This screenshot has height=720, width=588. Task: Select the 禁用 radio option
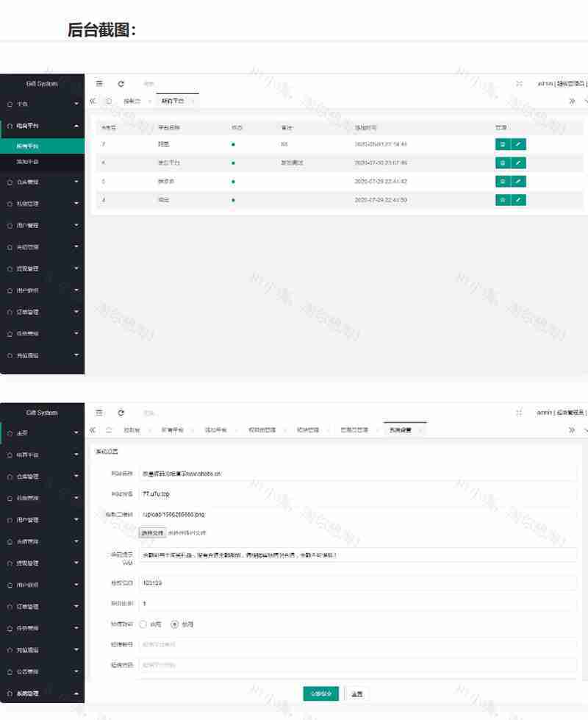tap(175, 624)
